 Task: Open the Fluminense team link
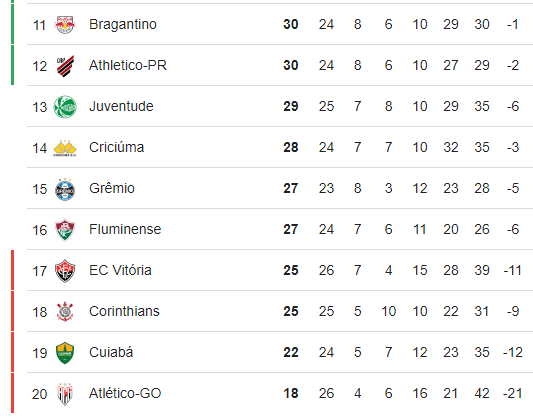click(x=125, y=229)
